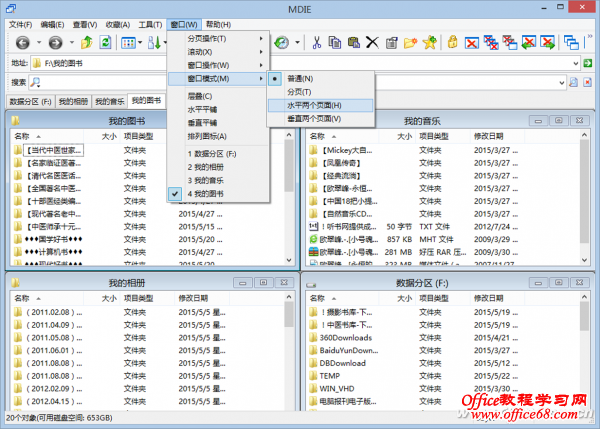Select 垂直平铺 menu entry
The height and width of the screenshot is (429, 600).
pos(218,123)
